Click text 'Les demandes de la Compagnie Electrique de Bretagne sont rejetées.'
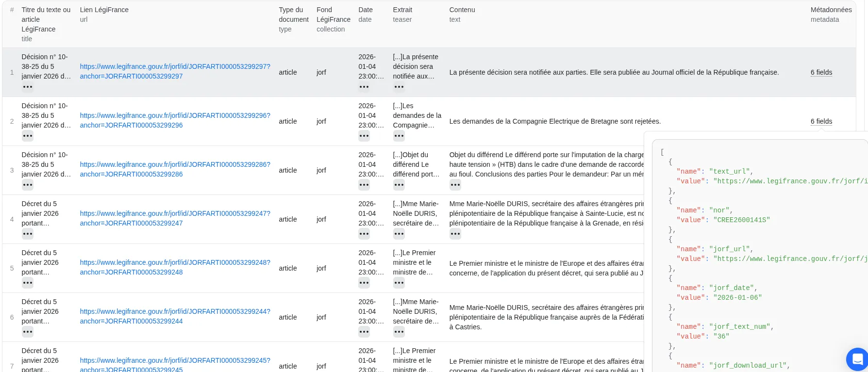 click(555, 121)
